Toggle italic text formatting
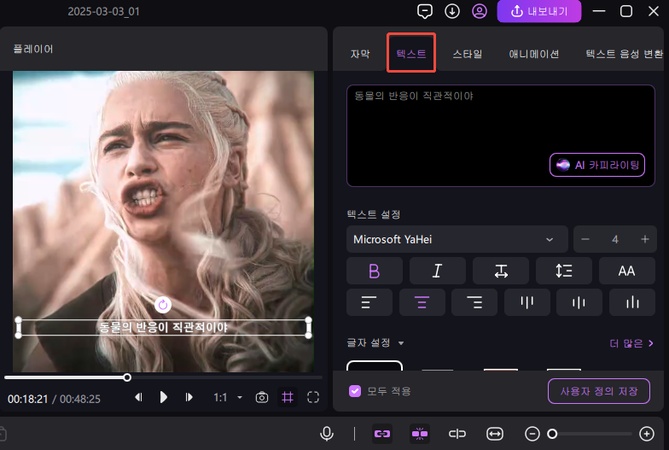669x450 pixels. 437,271
